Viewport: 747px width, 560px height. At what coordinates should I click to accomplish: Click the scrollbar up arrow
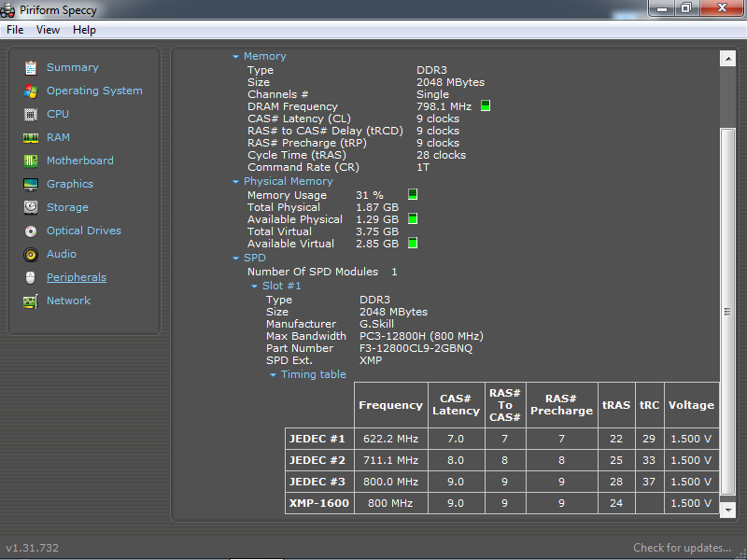pyautogui.click(x=727, y=59)
